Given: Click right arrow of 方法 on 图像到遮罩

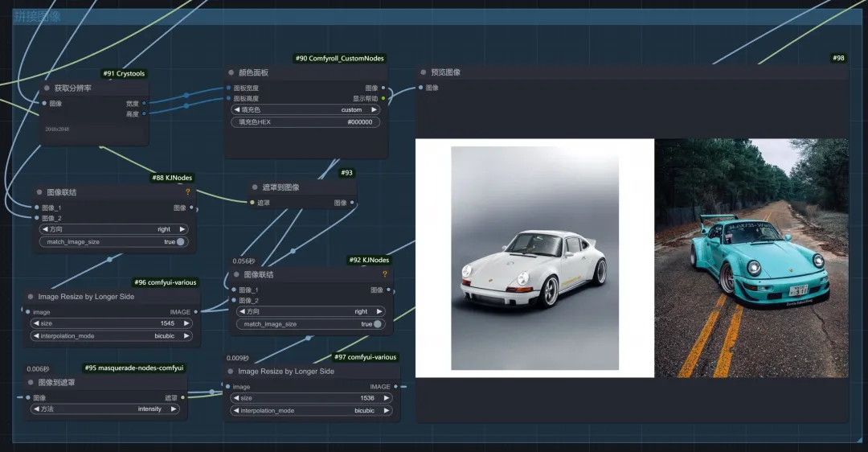Looking at the screenshot, I should coord(174,409).
